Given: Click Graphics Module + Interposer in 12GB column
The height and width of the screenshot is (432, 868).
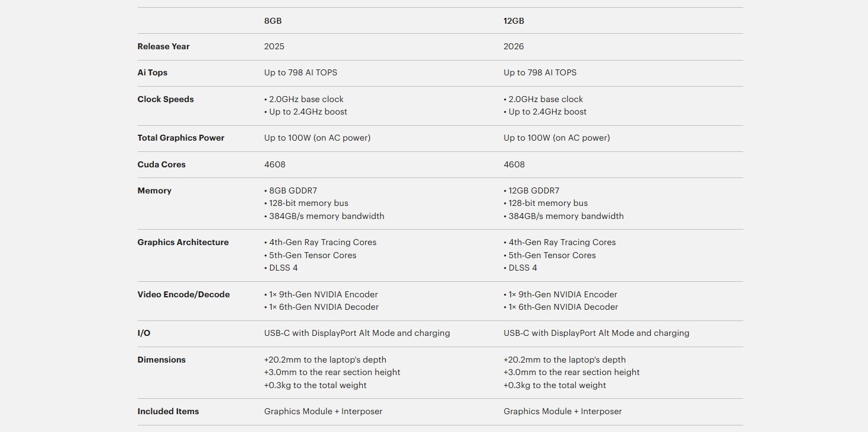Looking at the screenshot, I should point(562,411).
